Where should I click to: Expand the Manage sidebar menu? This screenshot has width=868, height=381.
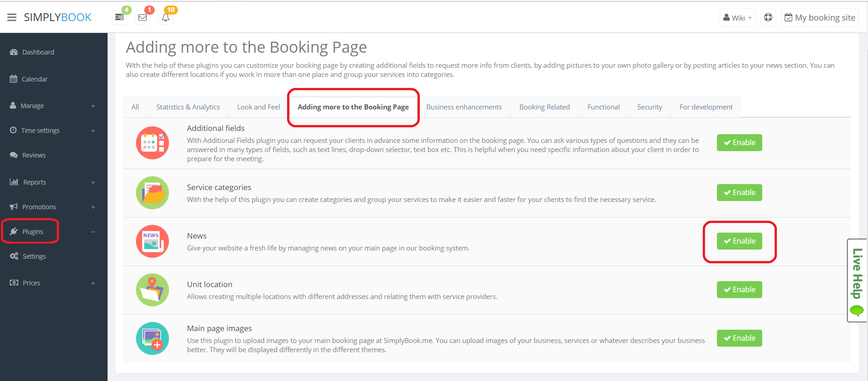click(x=93, y=106)
